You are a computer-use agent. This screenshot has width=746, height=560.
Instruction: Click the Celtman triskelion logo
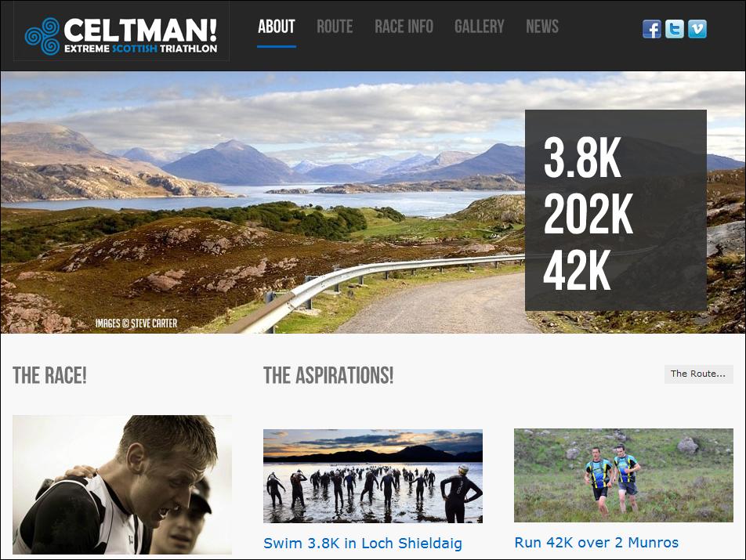point(42,36)
